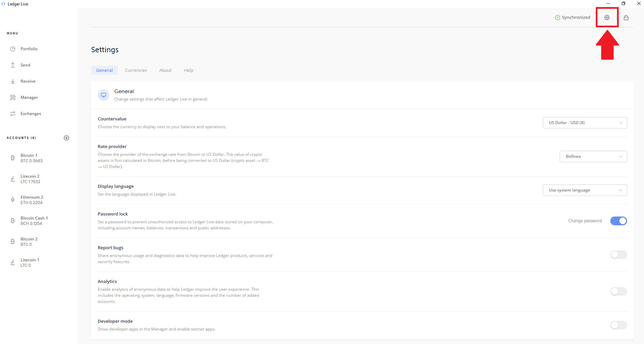Go to Portfolio in the menu
The width and height of the screenshot is (644, 344).
coord(29,49)
